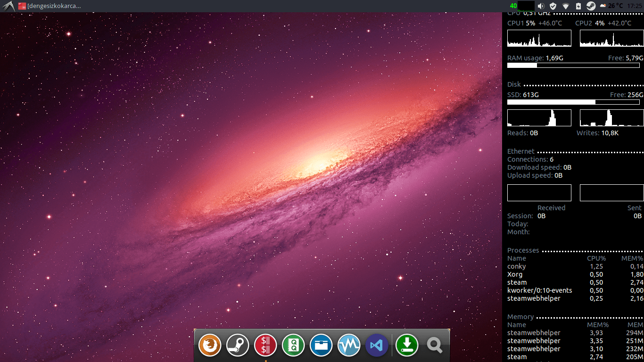
Task: Toggle Wi-Fi from the network indicator
Action: 565,6
